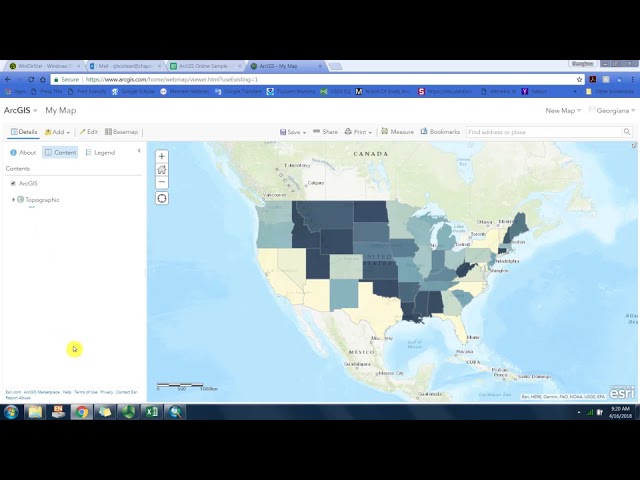This screenshot has width=640, height=480.
Task: Open the Details panel
Action: tap(24, 132)
